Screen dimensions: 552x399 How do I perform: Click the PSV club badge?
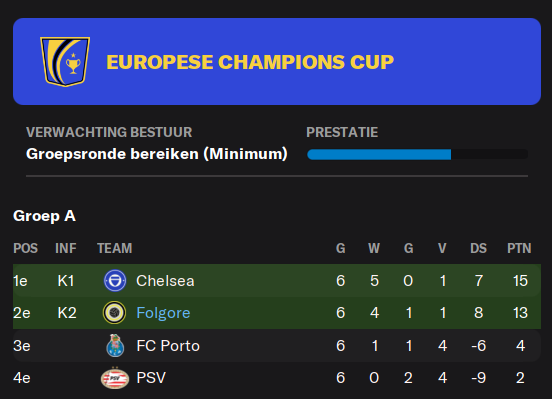[115, 378]
